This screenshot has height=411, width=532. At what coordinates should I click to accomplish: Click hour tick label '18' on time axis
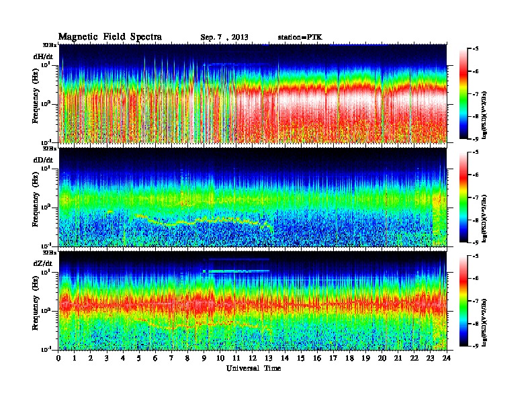click(349, 358)
